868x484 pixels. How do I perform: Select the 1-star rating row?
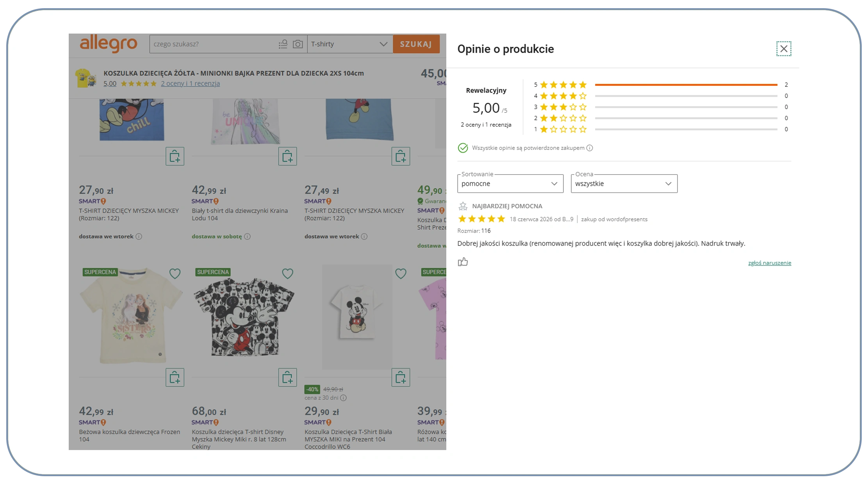(661, 129)
